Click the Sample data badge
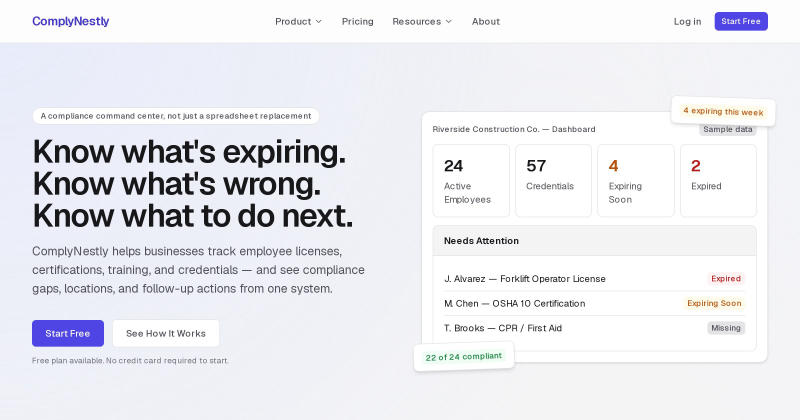 tap(728, 130)
